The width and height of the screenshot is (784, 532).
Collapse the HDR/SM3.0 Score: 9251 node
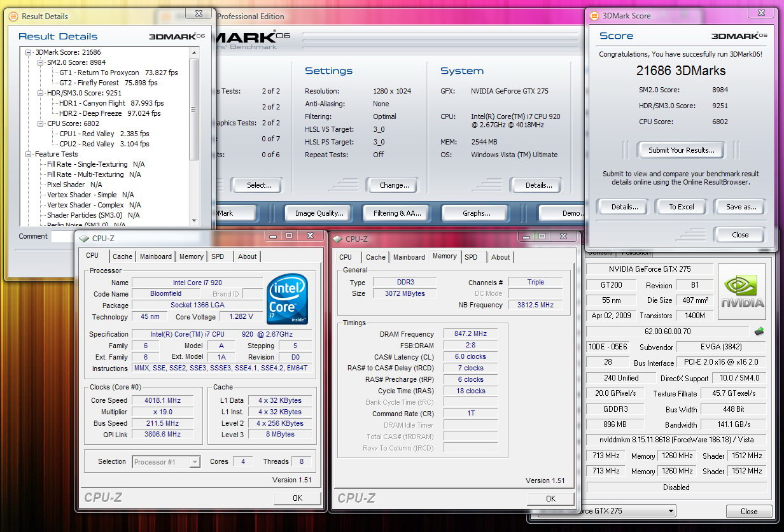pos(39,93)
